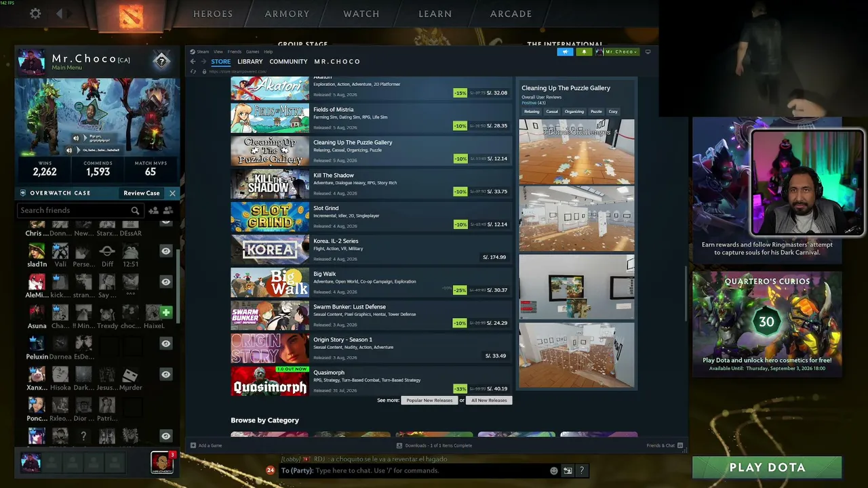Open the Korea. IL-2 Series listing
The image size is (868, 488).
(372, 249)
